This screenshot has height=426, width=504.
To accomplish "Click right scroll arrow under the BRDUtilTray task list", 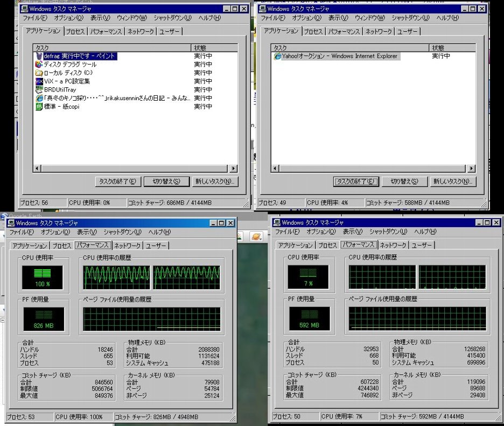I will 234,169.
